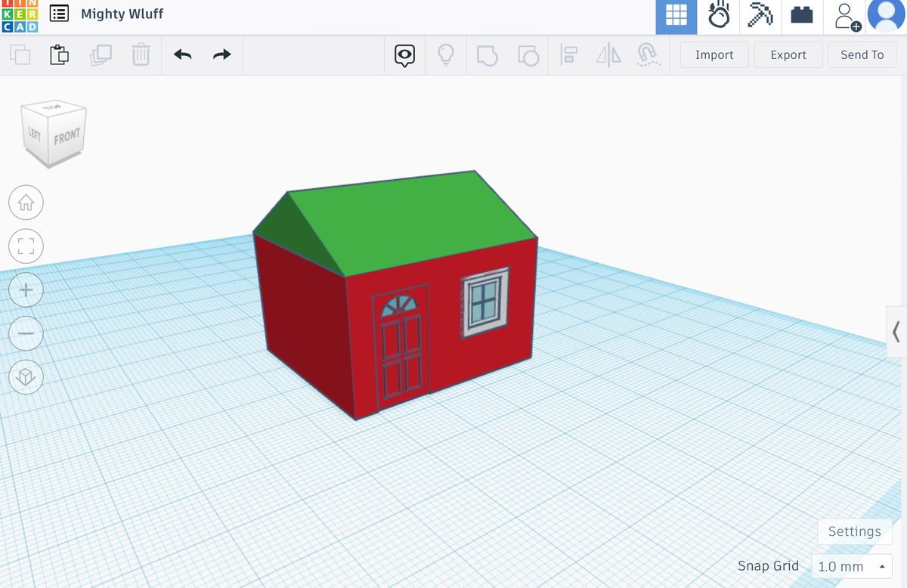The height and width of the screenshot is (588, 907).
Task: Click the Duplicate and repeat tool
Action: [x=101, y=54]
